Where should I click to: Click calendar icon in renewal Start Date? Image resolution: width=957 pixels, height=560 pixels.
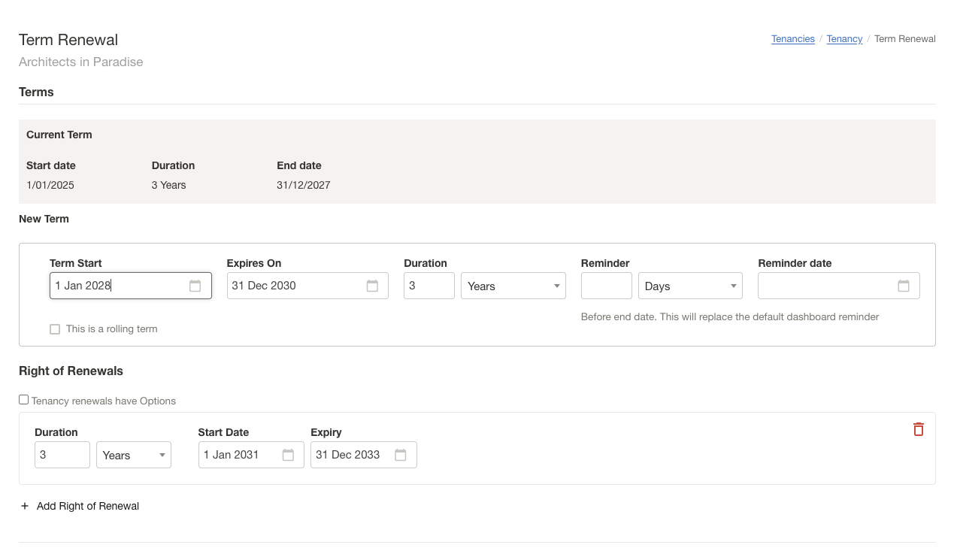point(288,455)
